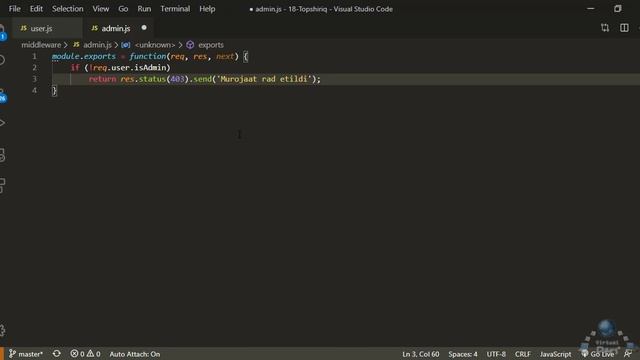Screen dimensions: 640x360
Task: Open the compare changes icon in editor toolbar
Action: pyautogui.click(x=605, y=28)
